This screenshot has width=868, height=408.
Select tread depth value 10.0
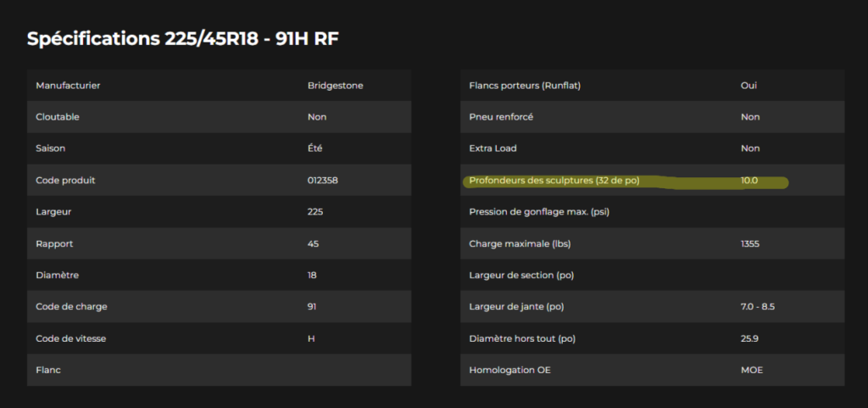(x=749, y=181)
